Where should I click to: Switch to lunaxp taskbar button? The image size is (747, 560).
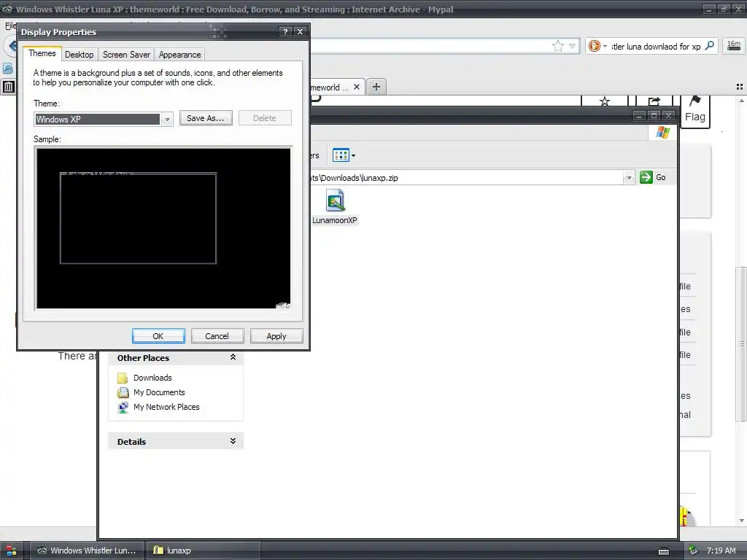coord(203,551)
